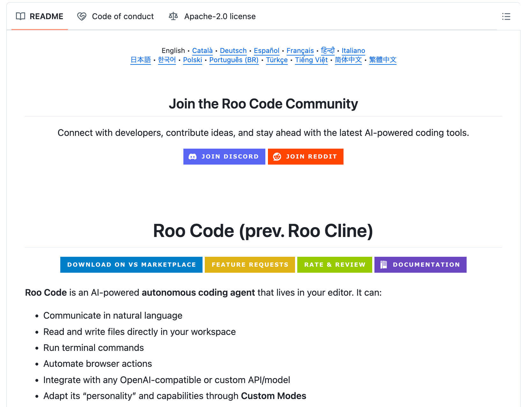
Task: Click the Rate & Review badge
Action: click(335, 265)
